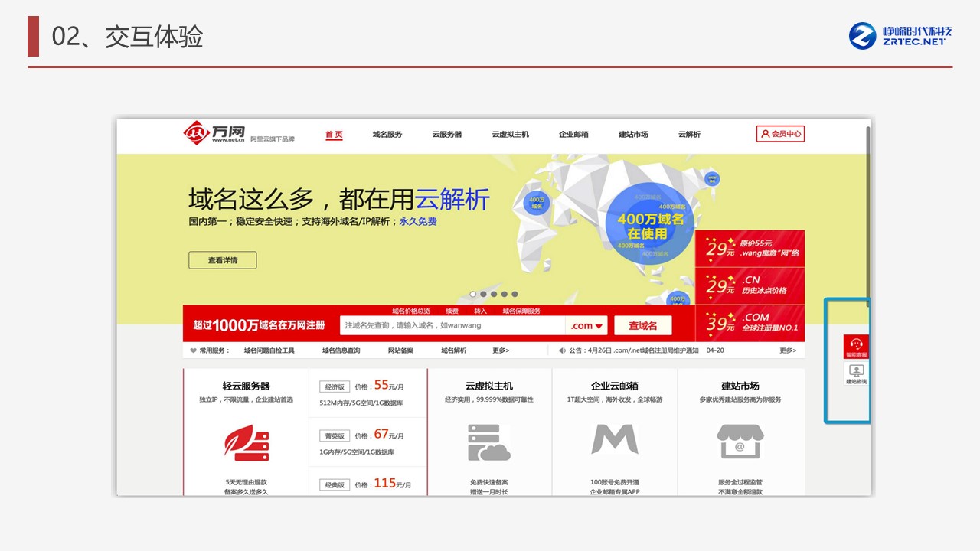Select the third carousel indicator dot
This screenshot has width=980, height=551.
point(494,294)
